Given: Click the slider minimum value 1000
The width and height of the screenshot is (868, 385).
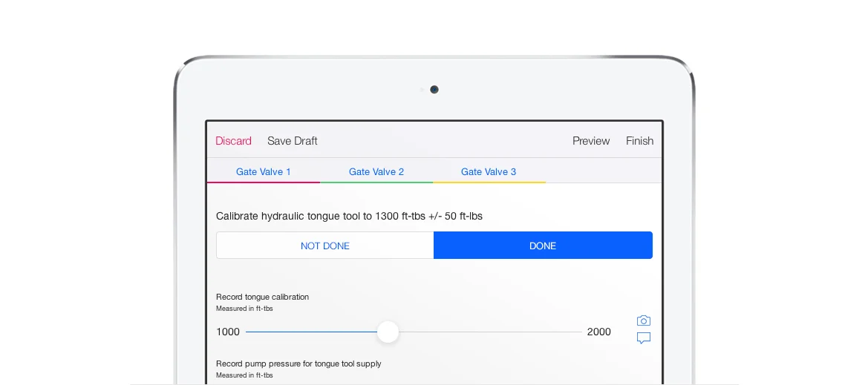Looking at the screenshot, I should click(x=228, y=332).
